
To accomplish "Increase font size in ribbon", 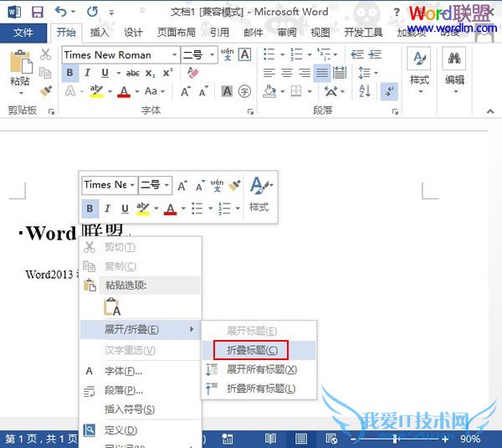I will point(186,91).
